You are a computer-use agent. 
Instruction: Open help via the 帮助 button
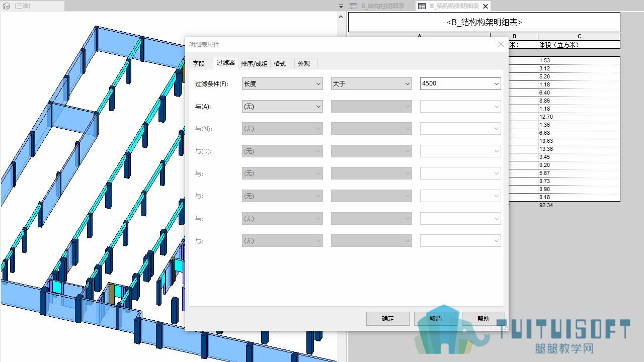pyautogui.click(x=484, y=319)
